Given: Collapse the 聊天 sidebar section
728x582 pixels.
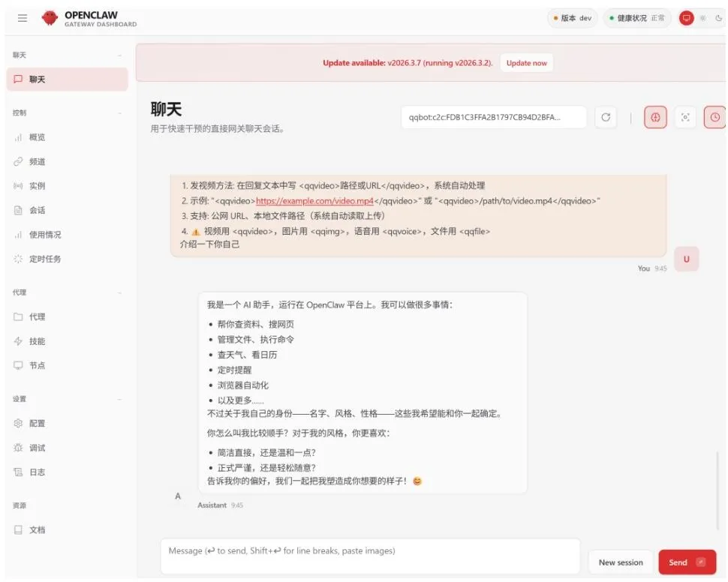Looking at the screenshot, I should click(x=68, y=55).
